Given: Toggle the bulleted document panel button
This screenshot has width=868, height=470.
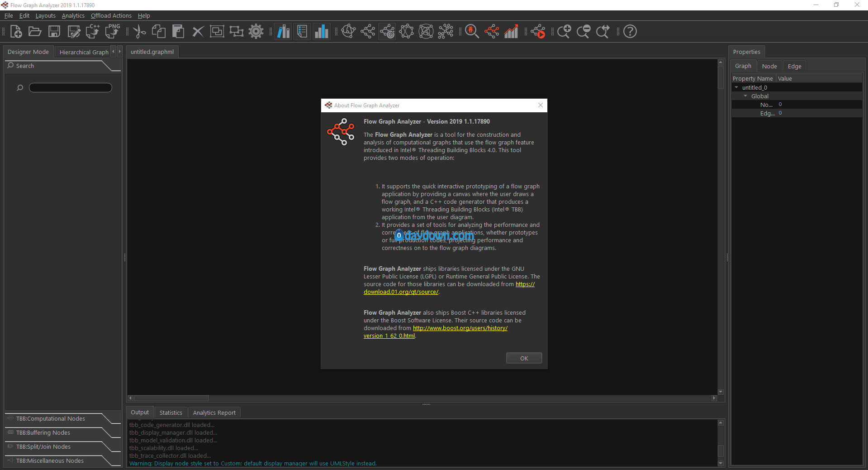Looking at the screenshot, I should (302, 32).
